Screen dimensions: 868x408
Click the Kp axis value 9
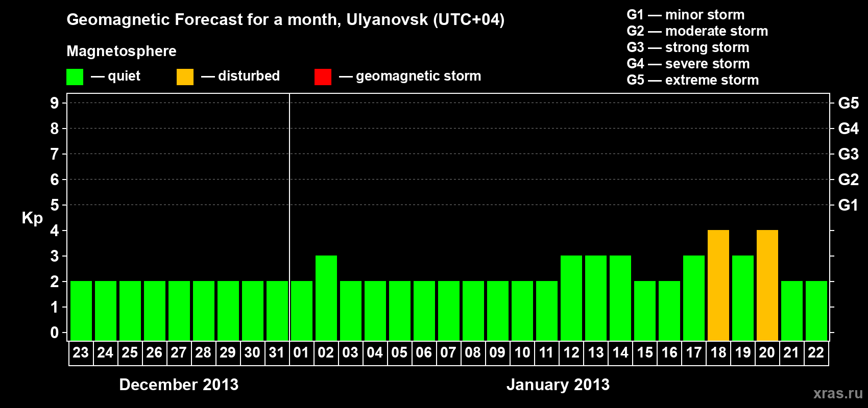(x=55, y=103)
